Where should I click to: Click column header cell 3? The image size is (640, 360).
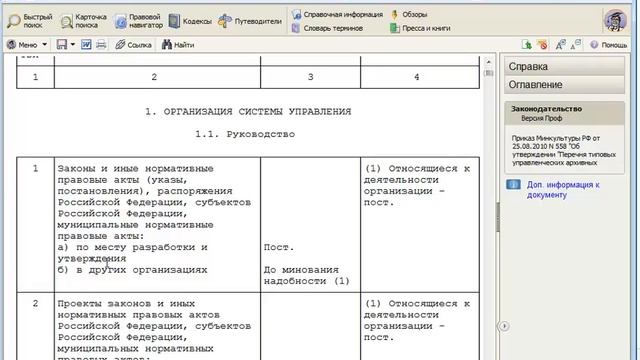[x=311, y=77]
